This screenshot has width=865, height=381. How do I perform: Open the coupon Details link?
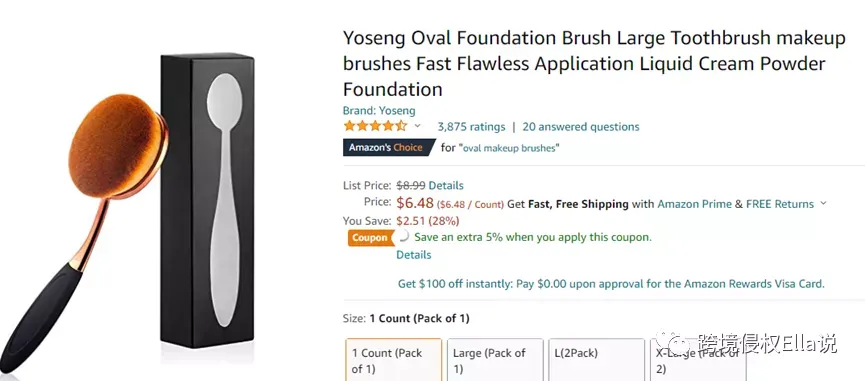[414, 255]
